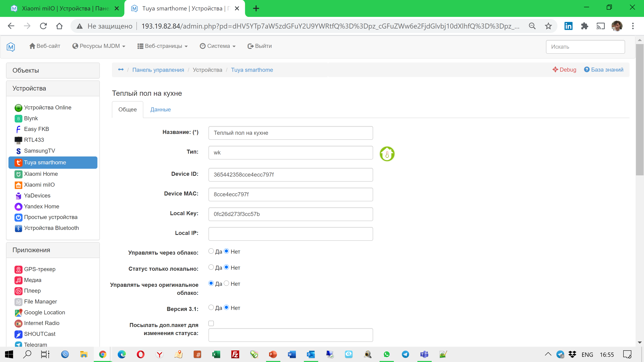Click the Панель управления breadcrumb link
This screenshot has height=362, width=644.
[x=158, y=70]
